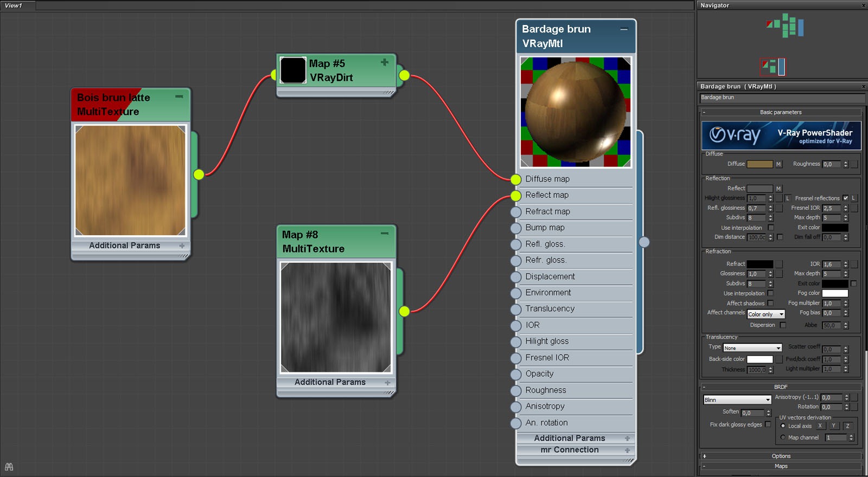Click the L lock button beside Hilight glossiness
868x477 pixels.
[788, 198]
